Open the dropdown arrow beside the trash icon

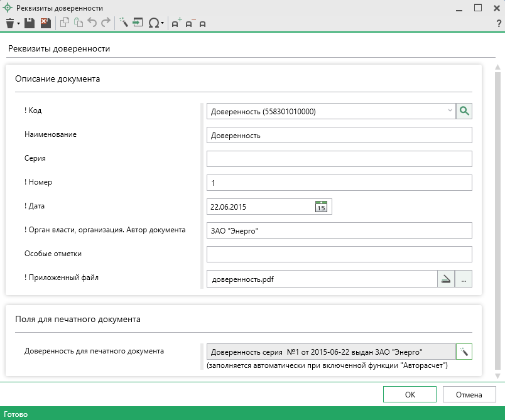pos(19,23)
